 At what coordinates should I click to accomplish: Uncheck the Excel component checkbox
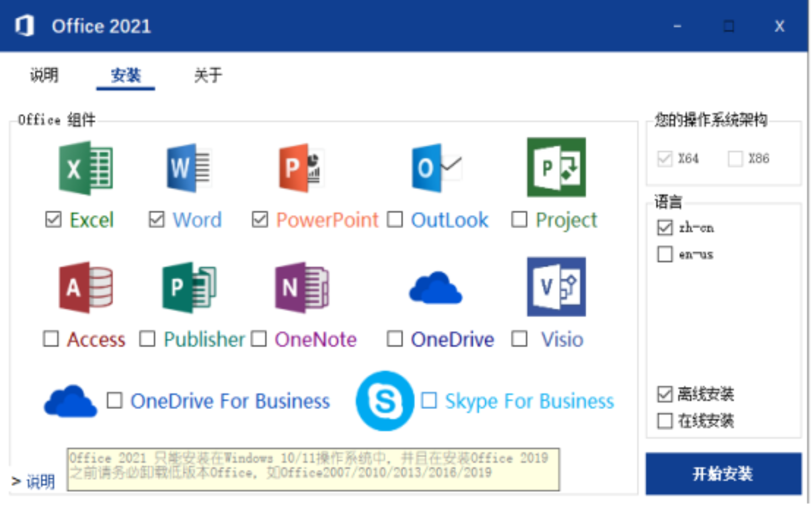(x=53, y=219)
